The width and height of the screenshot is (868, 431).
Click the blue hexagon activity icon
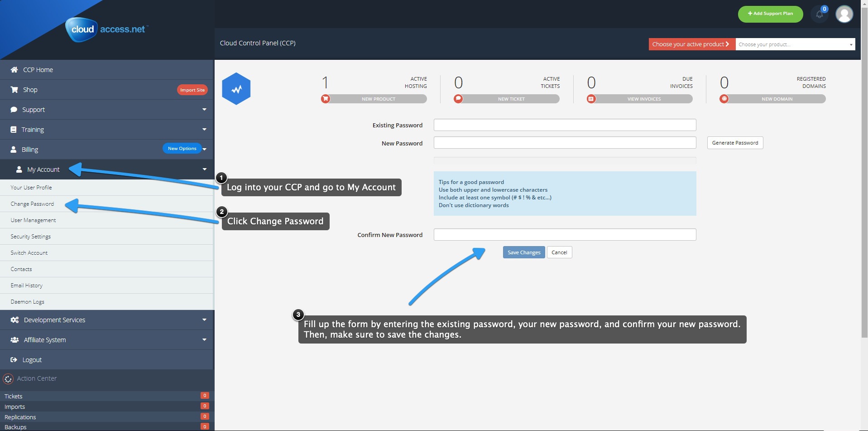pyautogui.click(x=236, y=89)
